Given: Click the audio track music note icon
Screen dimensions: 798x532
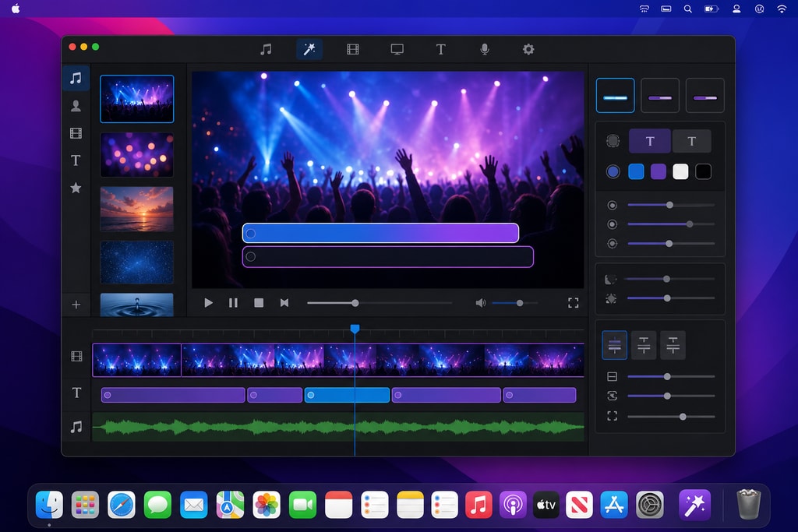Looking at the screenshot, I should (76, 427).
